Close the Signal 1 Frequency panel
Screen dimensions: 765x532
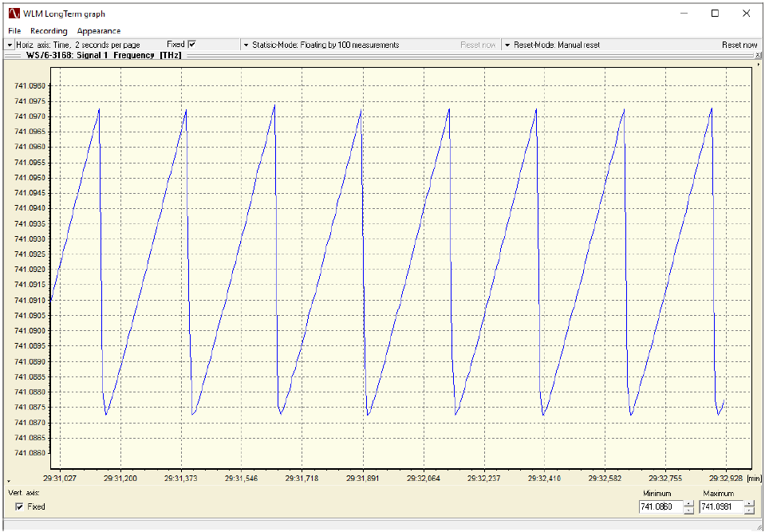(758, 56)
